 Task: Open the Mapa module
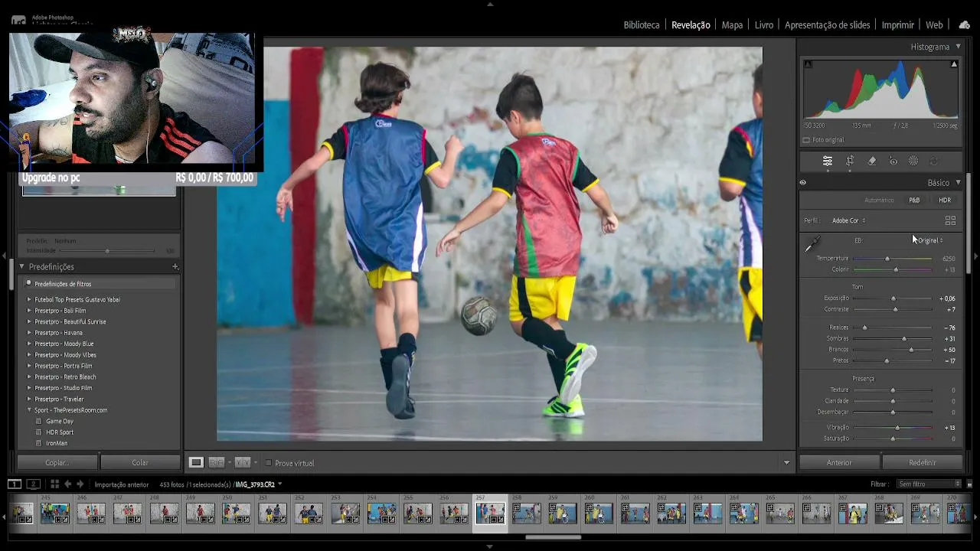(732, 24)
